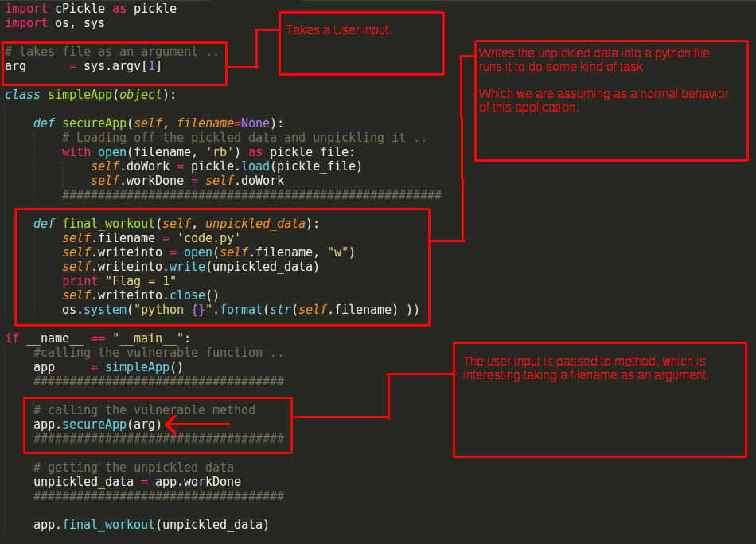Click the "import cPickle as pickle" line

pyautogui.click(x=91, y=9)
